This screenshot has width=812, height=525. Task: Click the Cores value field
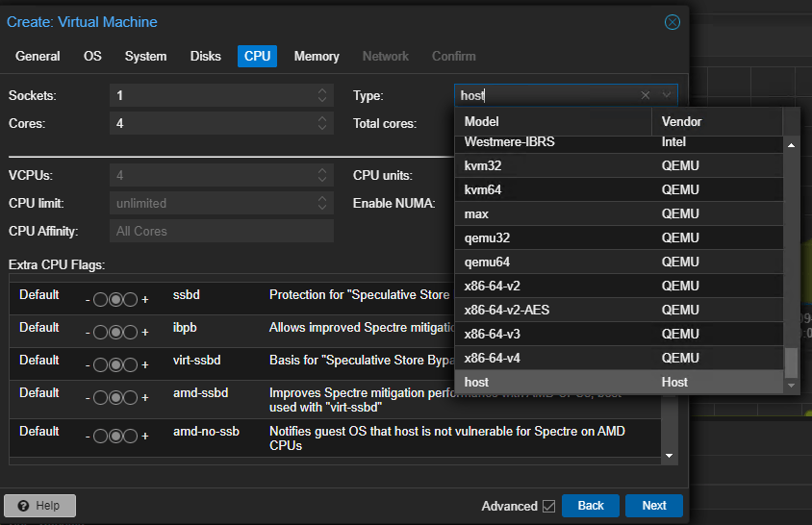(212, 123)
